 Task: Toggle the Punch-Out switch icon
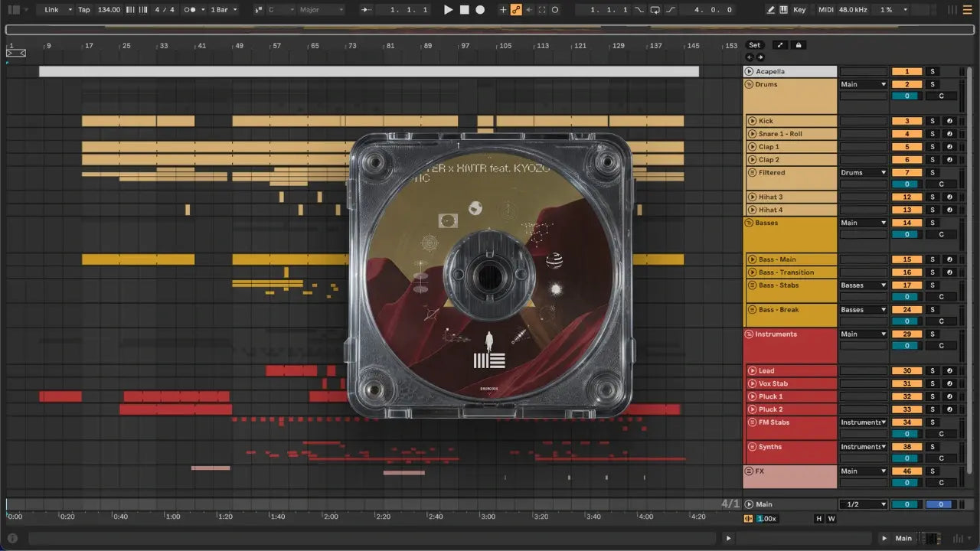(671, 10)
